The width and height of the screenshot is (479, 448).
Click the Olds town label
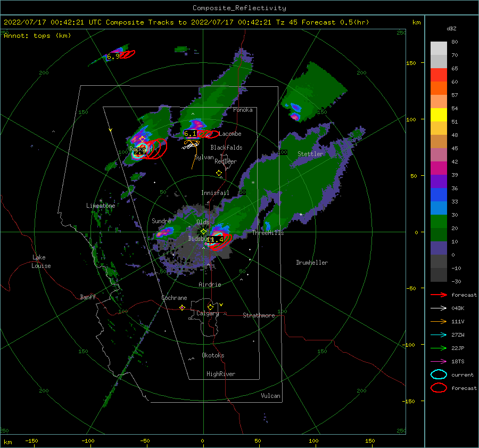[203, 222]
